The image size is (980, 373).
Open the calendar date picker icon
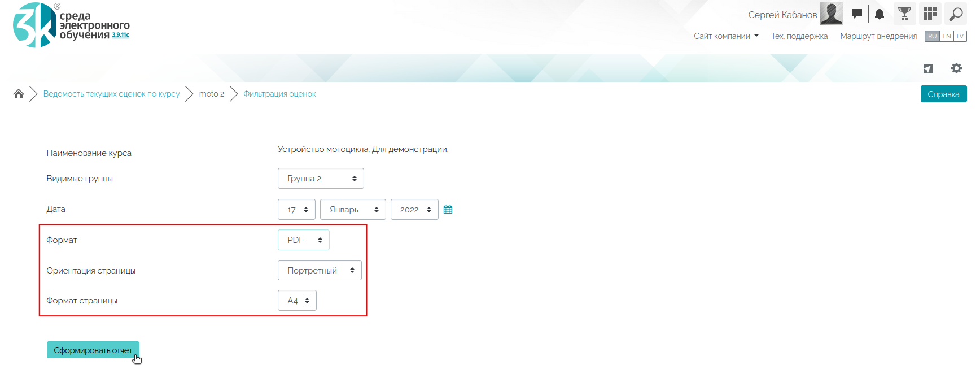coord(448,210)
